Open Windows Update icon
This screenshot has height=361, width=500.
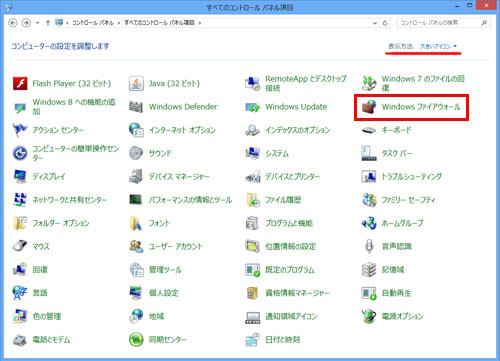click(x=252, y=107)
